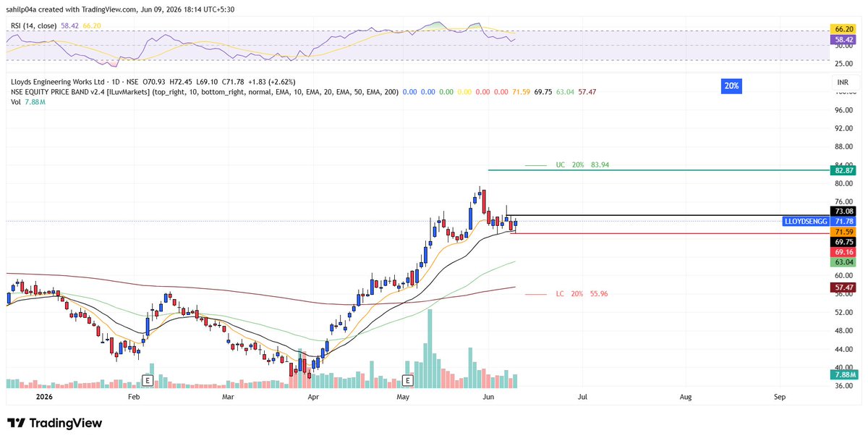Select the RSI (14, close) indicator title
This screenshot has width=868, height=441.
35,25
